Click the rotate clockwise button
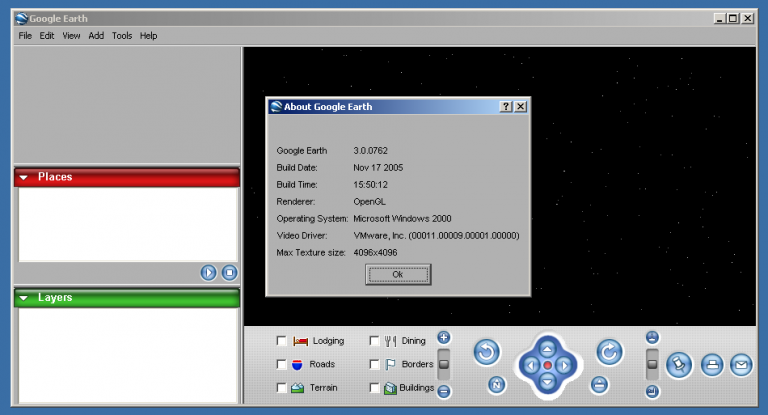 [x=609, y=352]
